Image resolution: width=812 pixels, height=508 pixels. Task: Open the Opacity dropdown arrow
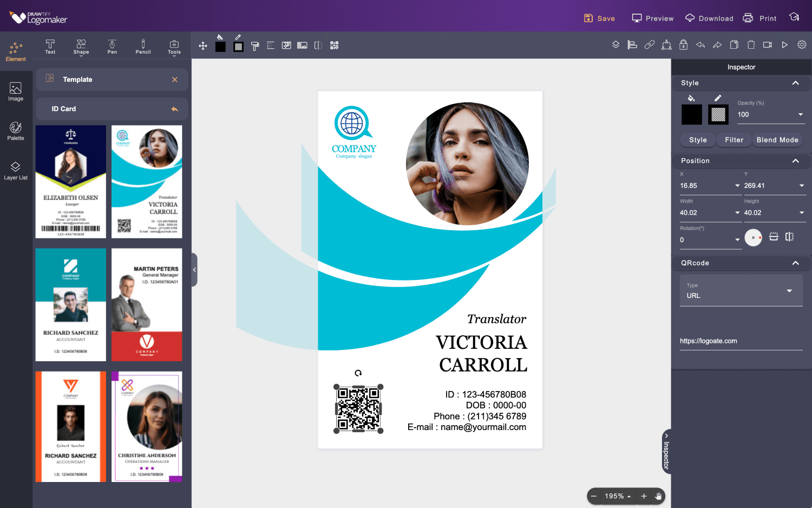click(801, 115)
